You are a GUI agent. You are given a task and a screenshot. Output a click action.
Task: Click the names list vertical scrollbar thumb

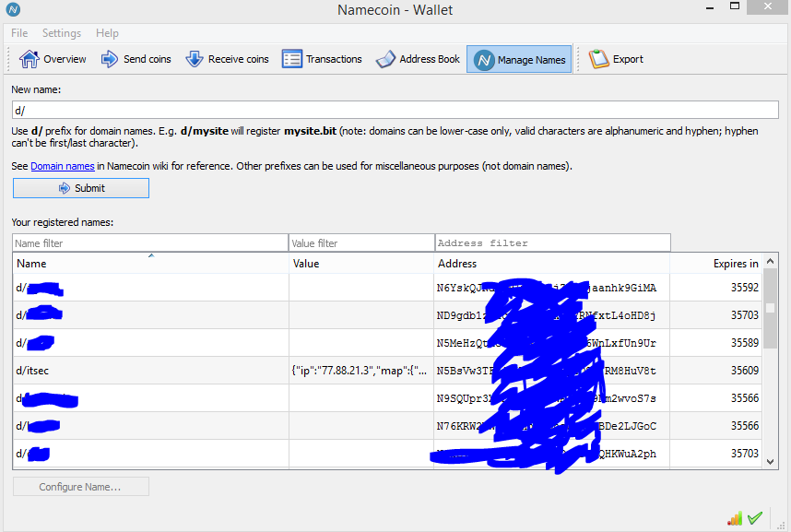pyautogui.click(x=770, y=308)
